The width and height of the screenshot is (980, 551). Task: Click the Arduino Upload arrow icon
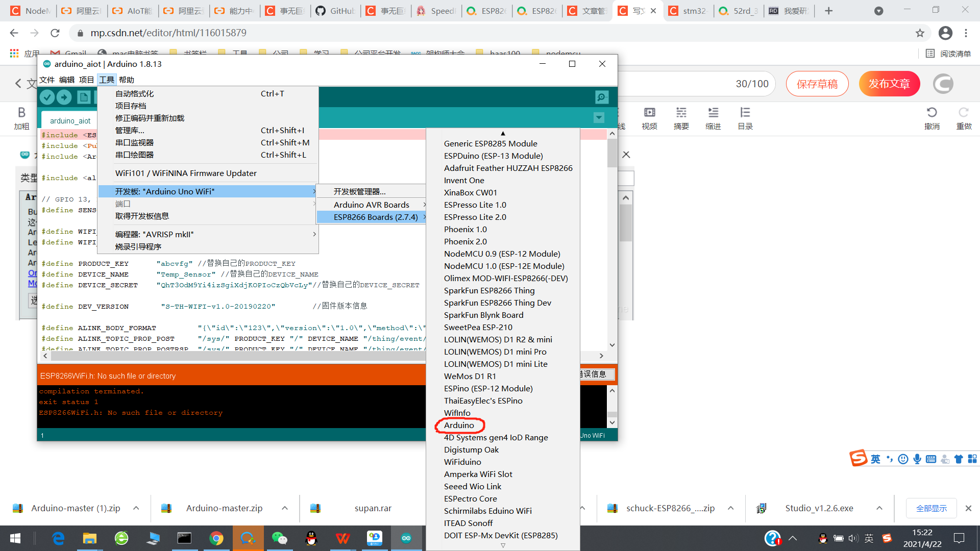64,97
